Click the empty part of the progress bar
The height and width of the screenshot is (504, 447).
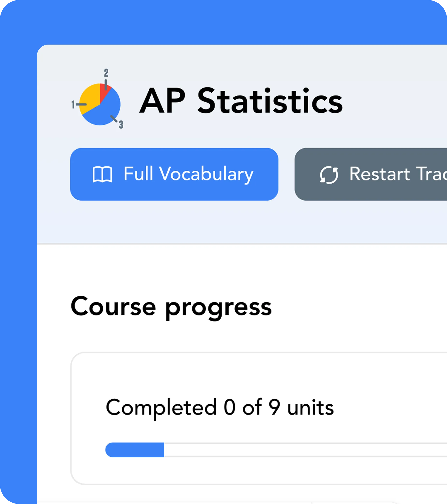coord(296,450)
